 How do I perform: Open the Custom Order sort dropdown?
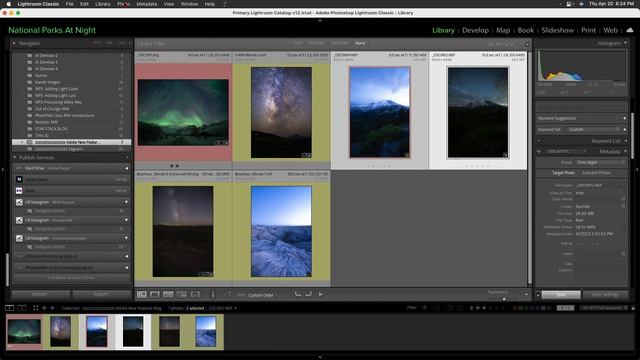click(x=262, y=295)
